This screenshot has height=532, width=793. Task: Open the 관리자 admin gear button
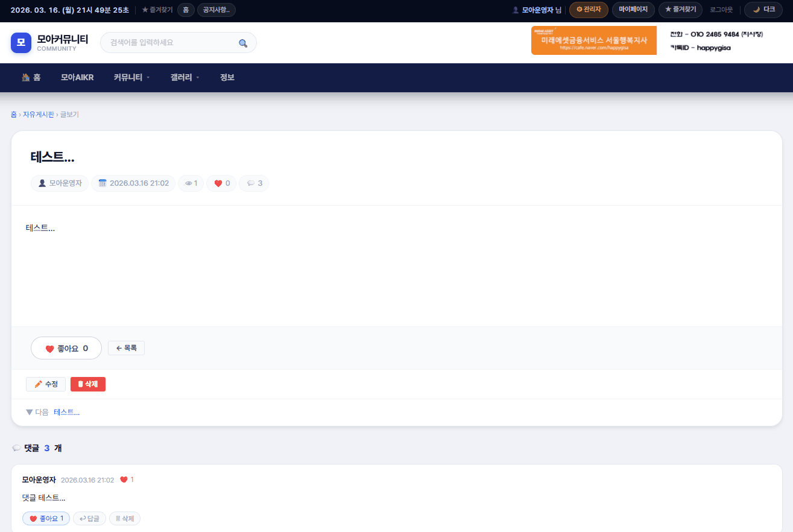(588, 10)
